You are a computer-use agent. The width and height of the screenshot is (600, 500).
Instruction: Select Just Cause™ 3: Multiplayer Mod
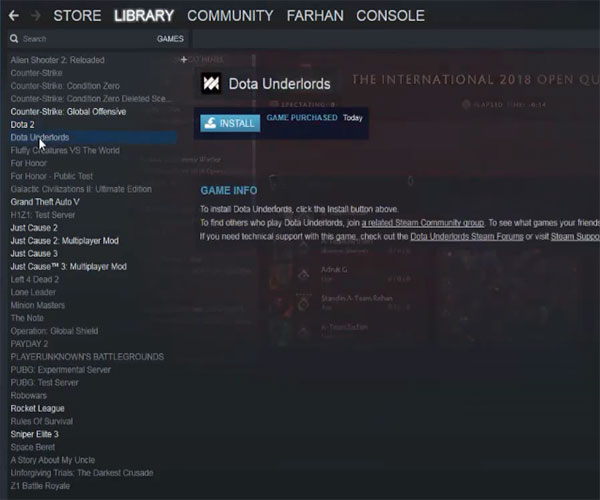(68, 267)
